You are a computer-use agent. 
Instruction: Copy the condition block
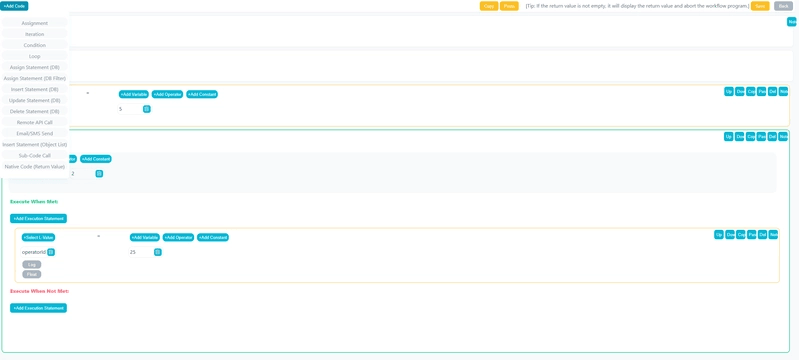coord(751,137)
